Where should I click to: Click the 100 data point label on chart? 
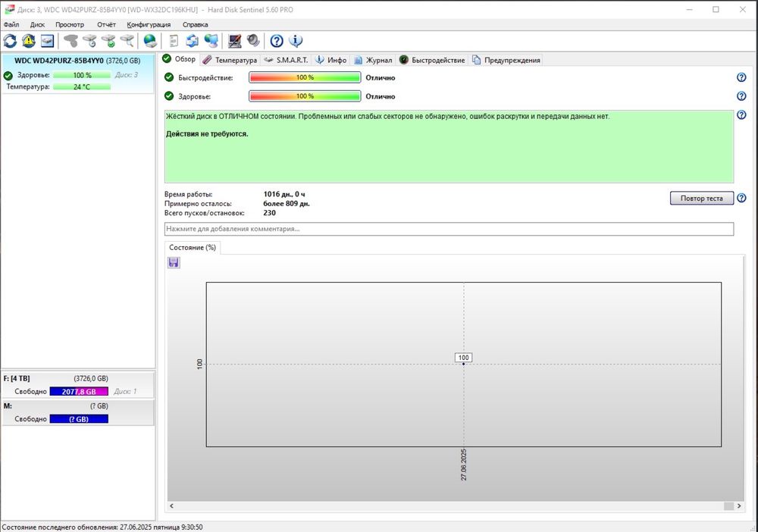point(463,358)
